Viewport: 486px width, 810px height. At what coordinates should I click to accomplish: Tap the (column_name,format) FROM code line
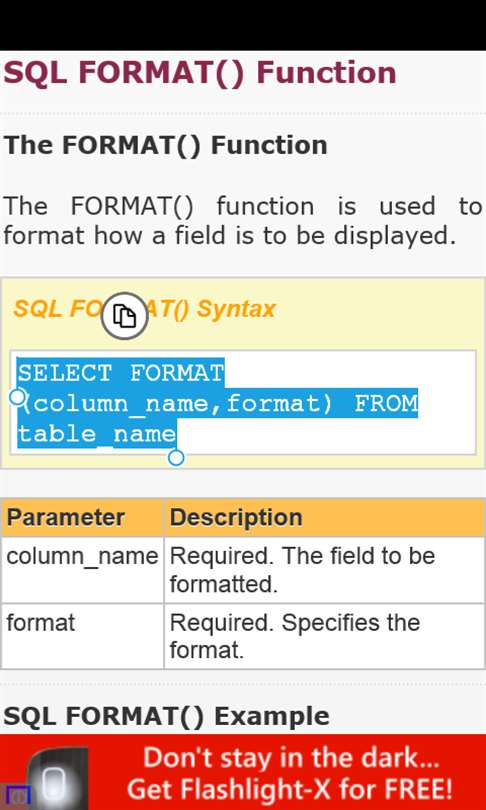pos(217,403)
